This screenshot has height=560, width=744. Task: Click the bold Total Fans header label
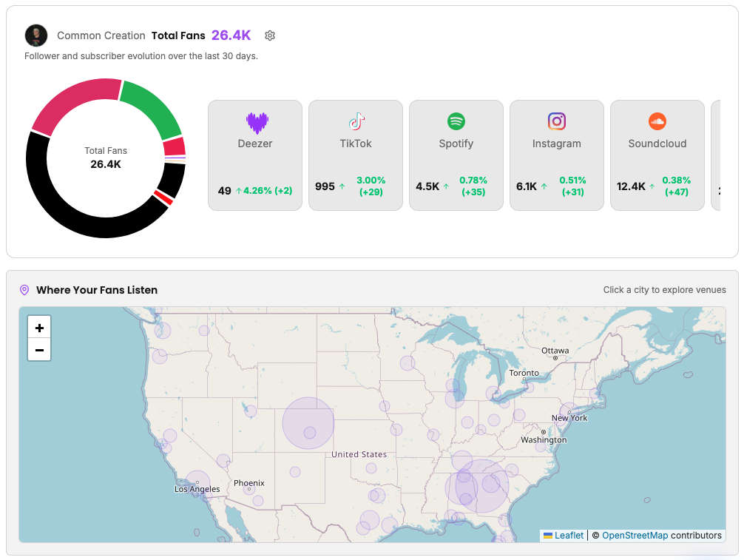178,36
